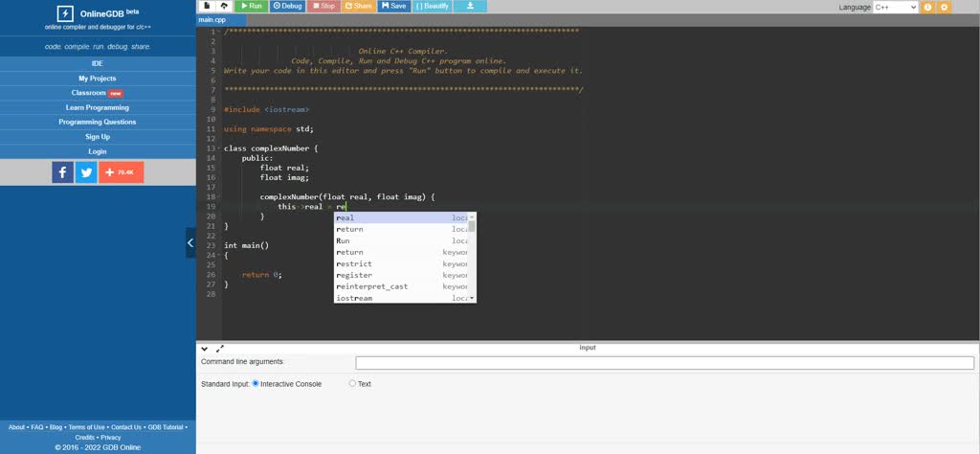
Task: Fold the main function at line 24
Action: (219, 256)
